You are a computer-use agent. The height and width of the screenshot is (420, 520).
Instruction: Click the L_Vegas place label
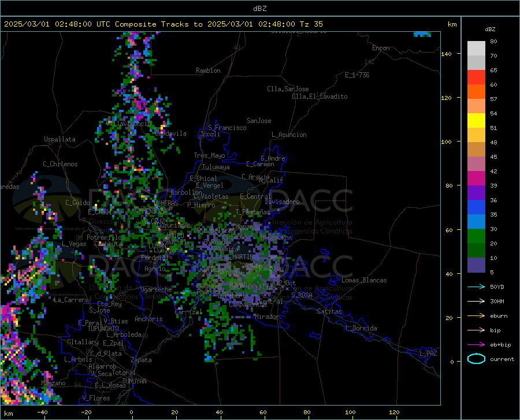pos(74,244)
